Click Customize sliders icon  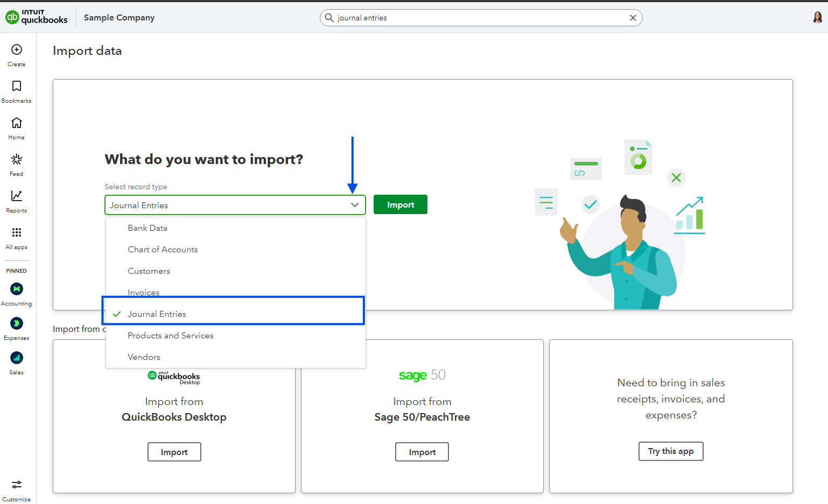17,485
